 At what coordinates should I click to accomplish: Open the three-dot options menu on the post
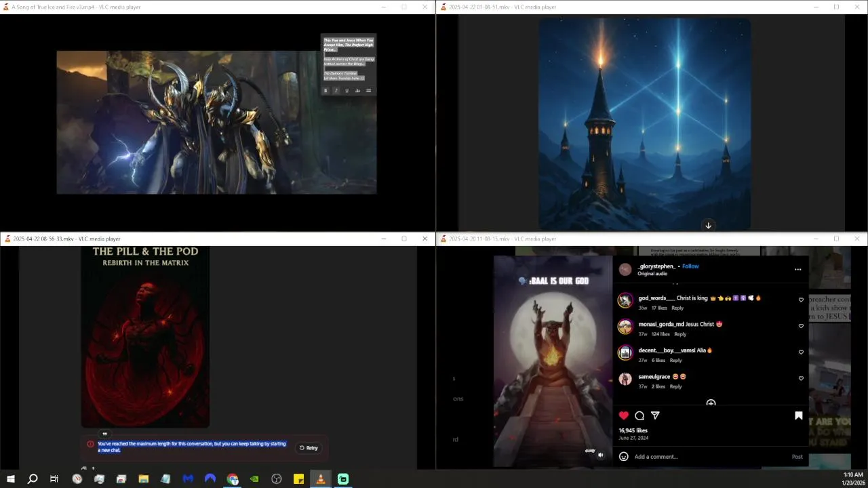pos(797,270)
